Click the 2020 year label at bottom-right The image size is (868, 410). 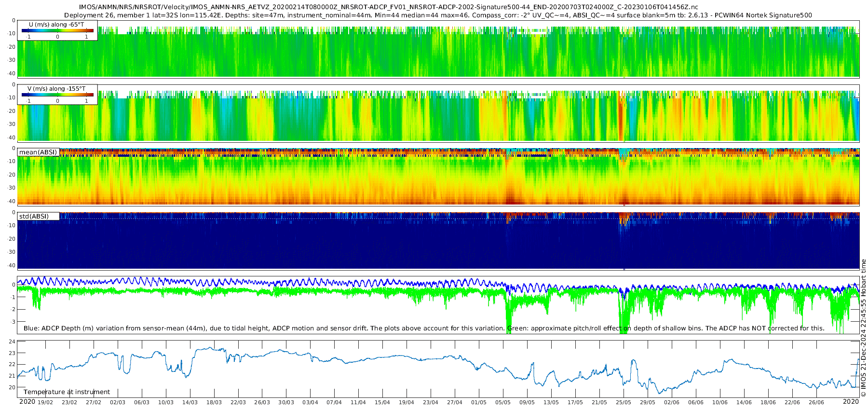pyautogui.click(x=851, y=402)
